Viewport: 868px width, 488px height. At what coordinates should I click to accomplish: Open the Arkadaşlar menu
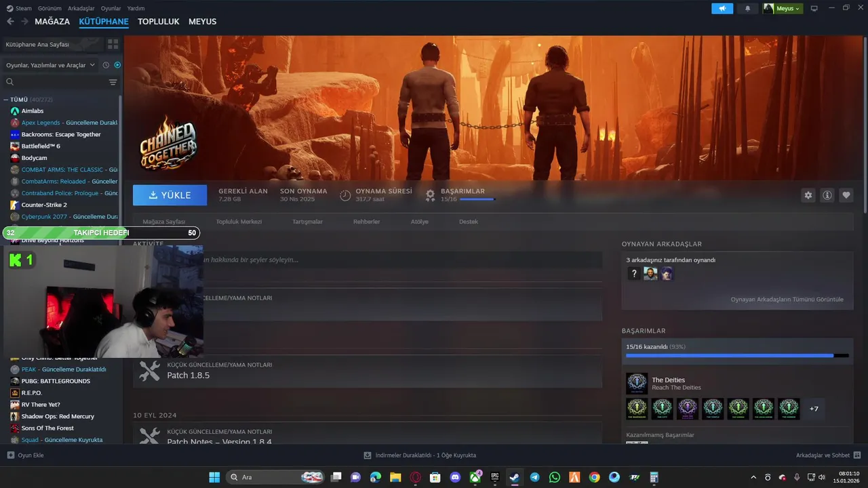click(x=81, y=8)
